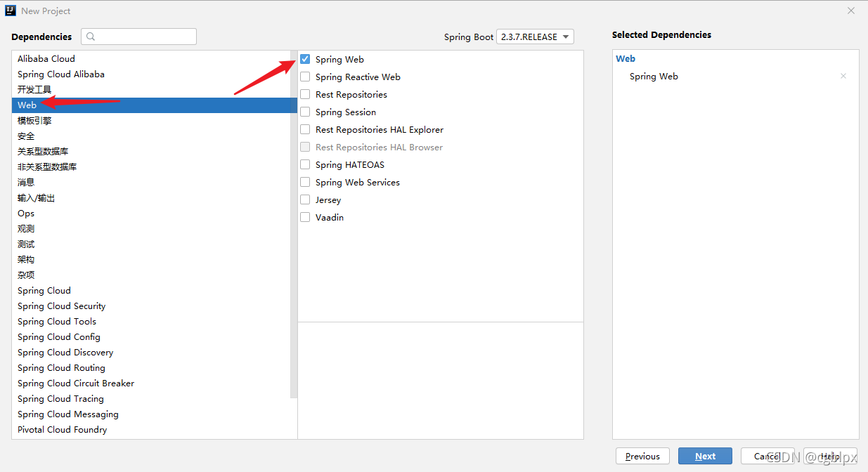Image resolution: width=868 pixels, height=472 pixels.
Task: Close the New Project dialog
Action: tap(851, 11)
